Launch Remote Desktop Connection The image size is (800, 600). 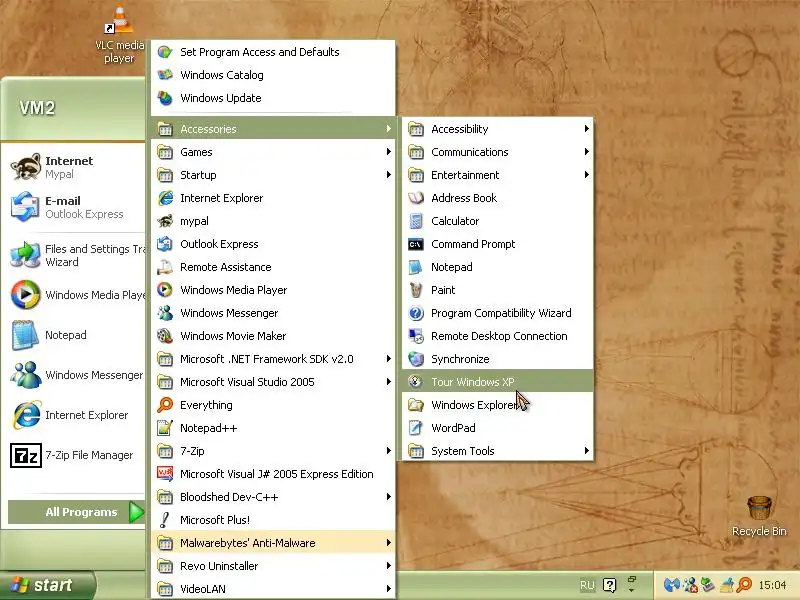(x=497, y=336)
